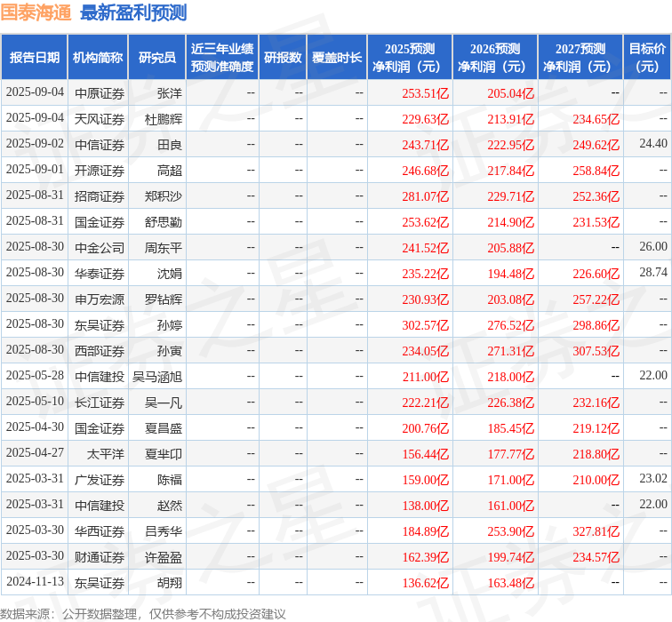
Task: Select the 2026预测净利润 column header
Action: point(495,58)
